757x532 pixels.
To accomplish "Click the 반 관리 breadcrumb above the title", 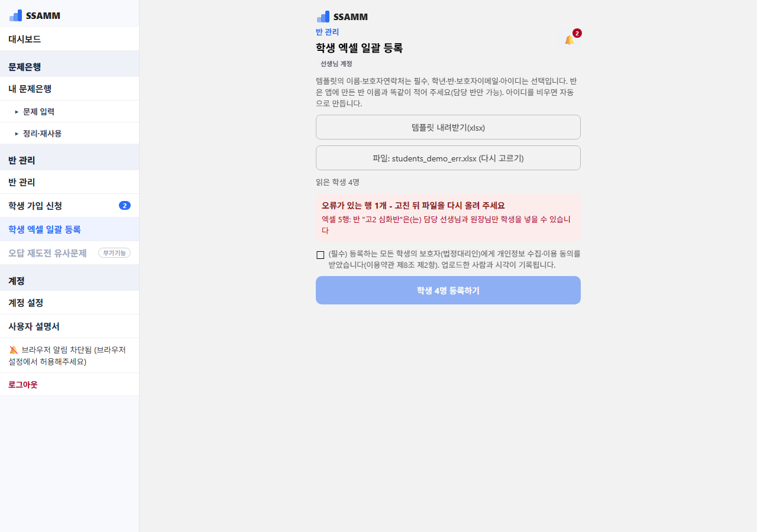I will 328,32.
